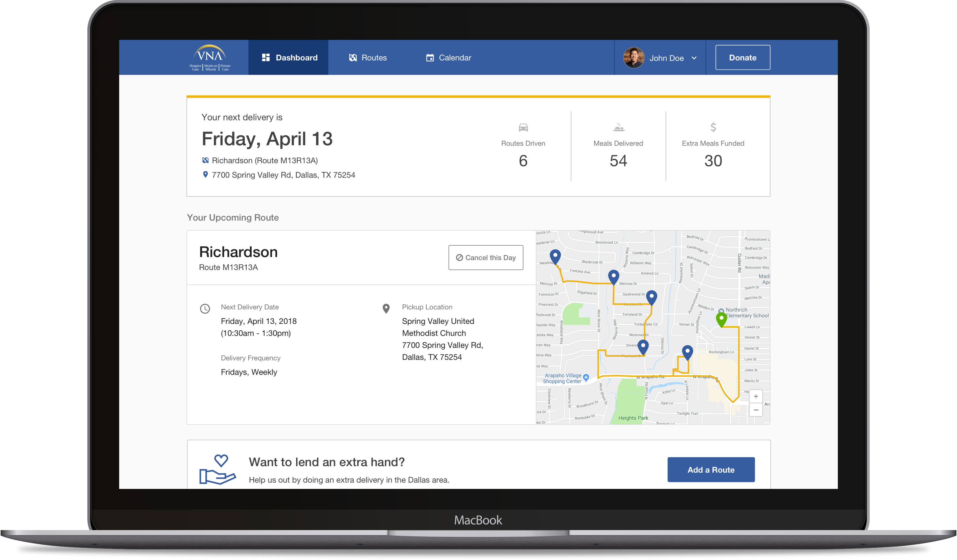Open the Dashboard tab

click(288, 58)
